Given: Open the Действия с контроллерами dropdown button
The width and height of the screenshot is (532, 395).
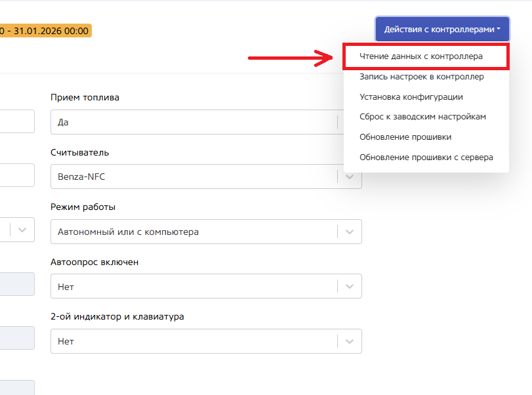Looking at the screenshot, I should [442, 30].
